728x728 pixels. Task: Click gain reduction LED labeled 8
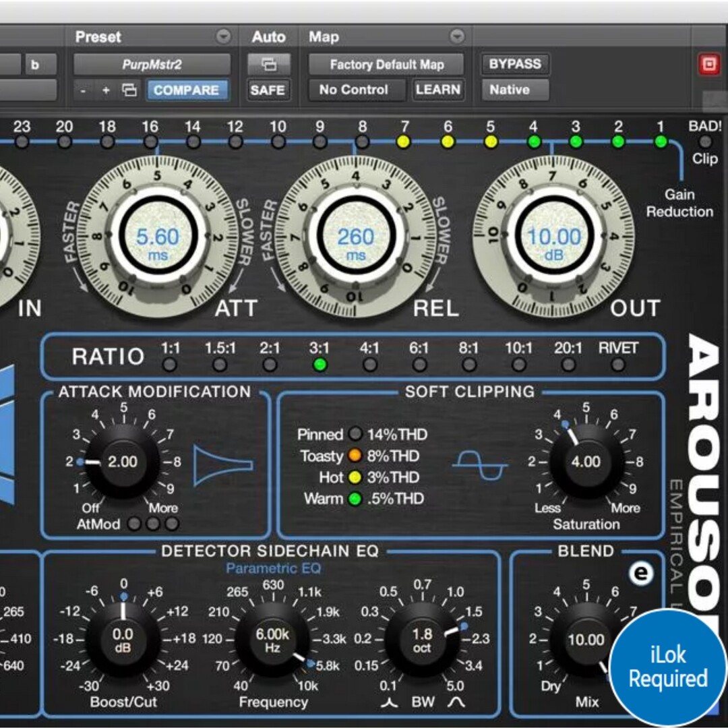pyautogui.click(x=362, y=142)
